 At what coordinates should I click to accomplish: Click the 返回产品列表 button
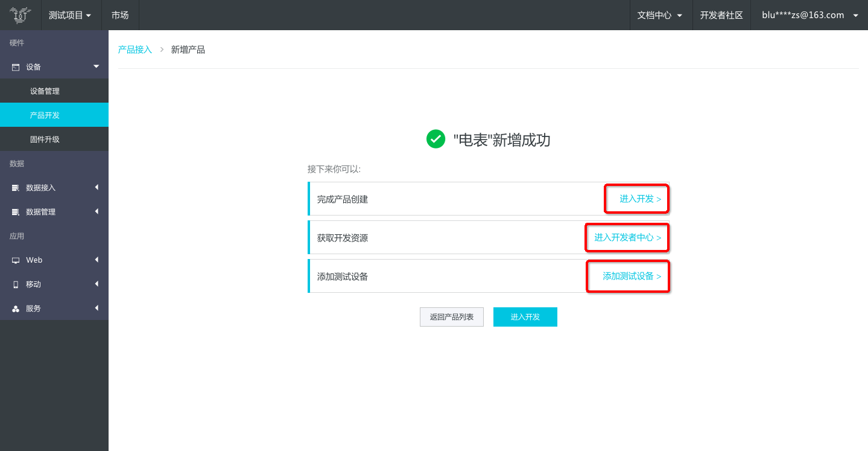[452, 317]
